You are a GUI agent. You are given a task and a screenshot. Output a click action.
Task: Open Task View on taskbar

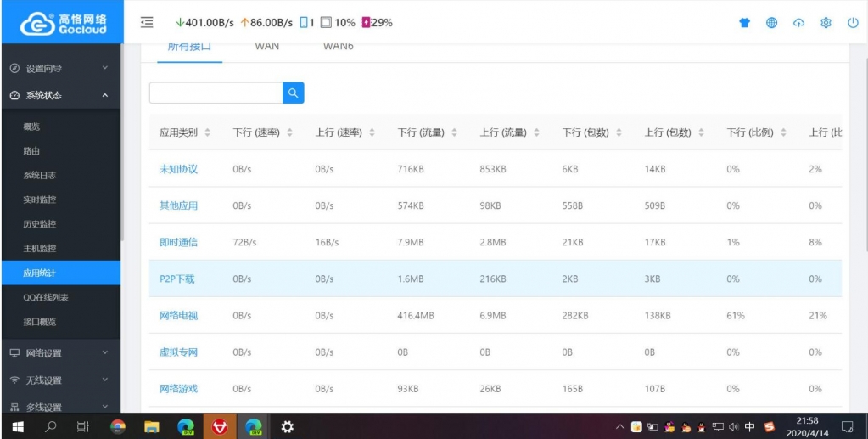click(82, 426)
